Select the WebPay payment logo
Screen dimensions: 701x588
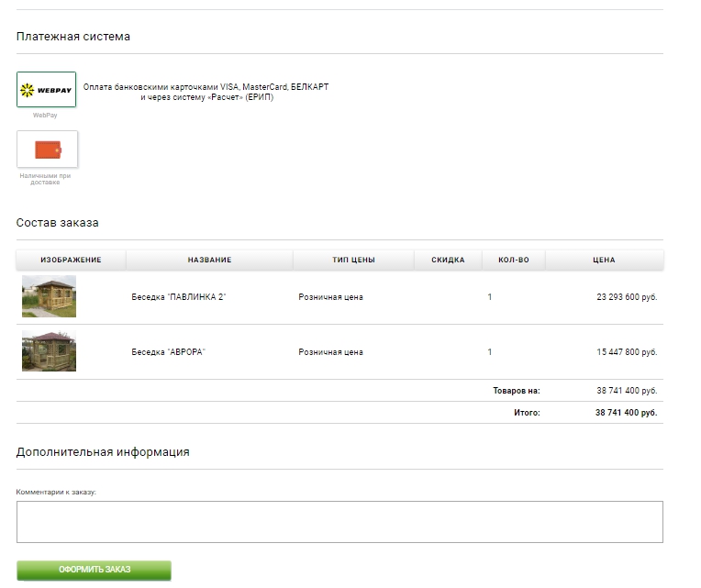point(47,90)
